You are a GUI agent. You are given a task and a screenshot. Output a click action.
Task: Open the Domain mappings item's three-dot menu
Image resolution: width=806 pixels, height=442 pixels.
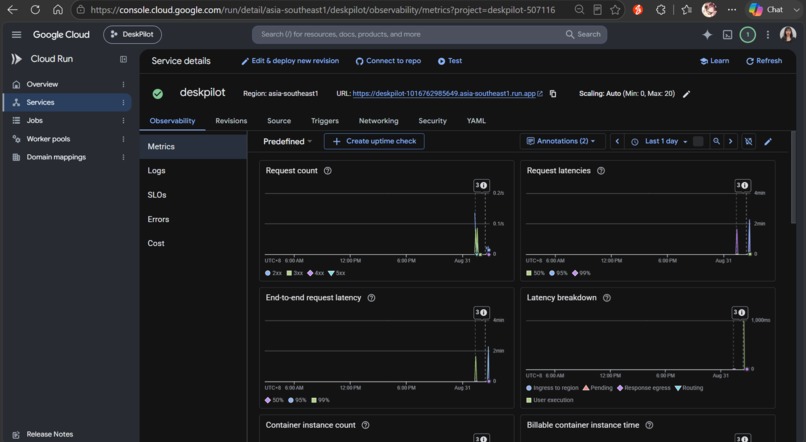click(x=123, y=157)
